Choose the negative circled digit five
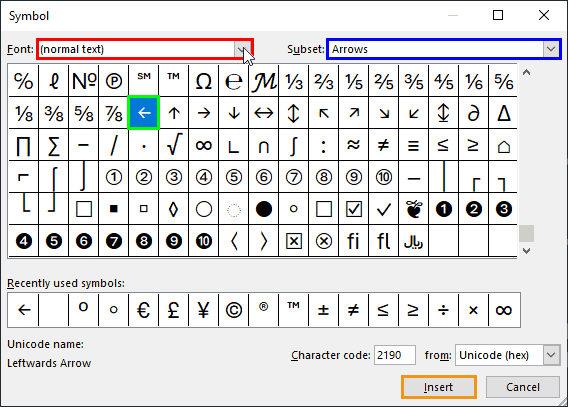568x407 pixels. click(54, 241)
